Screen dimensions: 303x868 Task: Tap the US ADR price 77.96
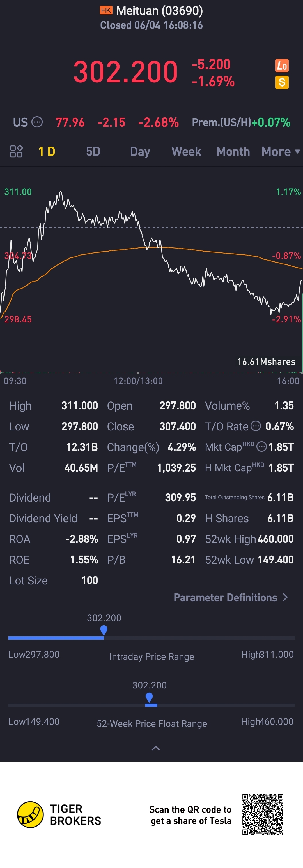(x=70, y=122)
